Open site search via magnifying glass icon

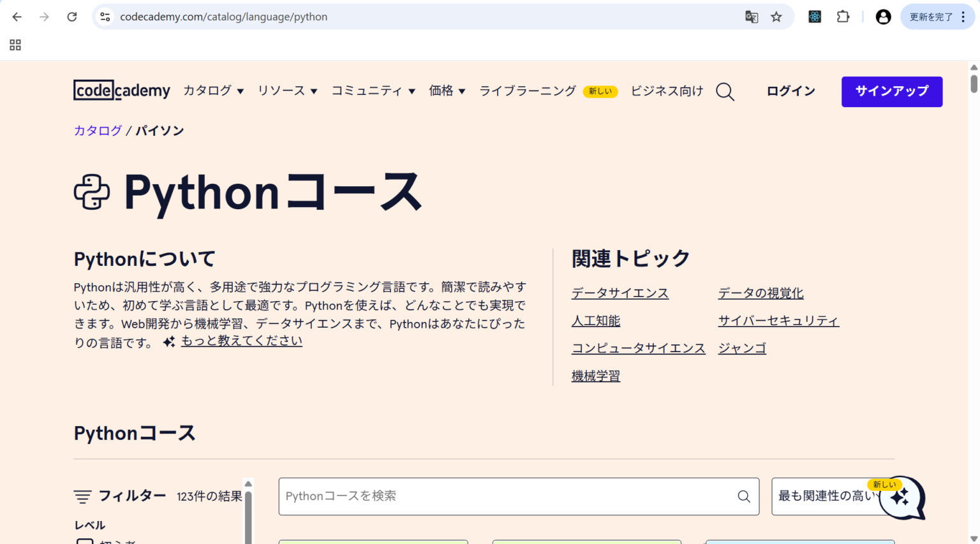tap(725, 92)
